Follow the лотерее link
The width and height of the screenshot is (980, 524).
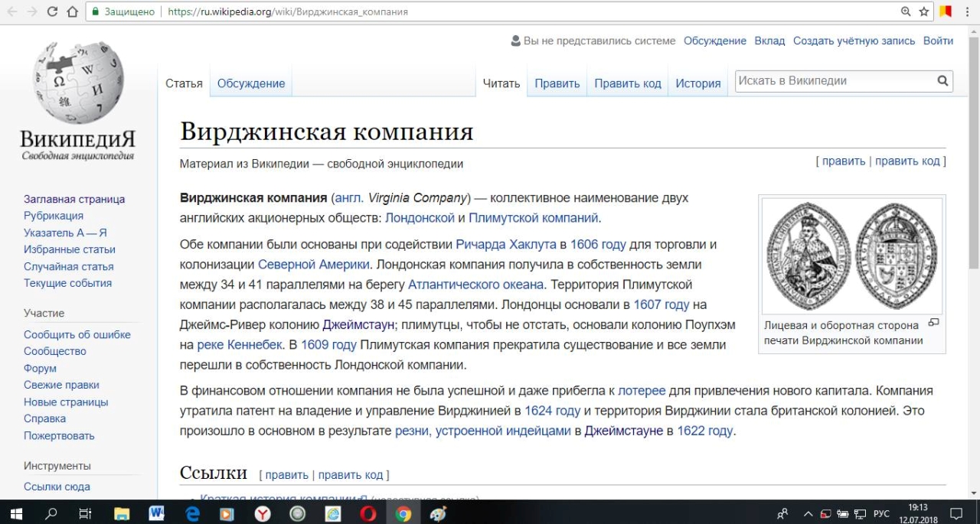pos(642,391)
